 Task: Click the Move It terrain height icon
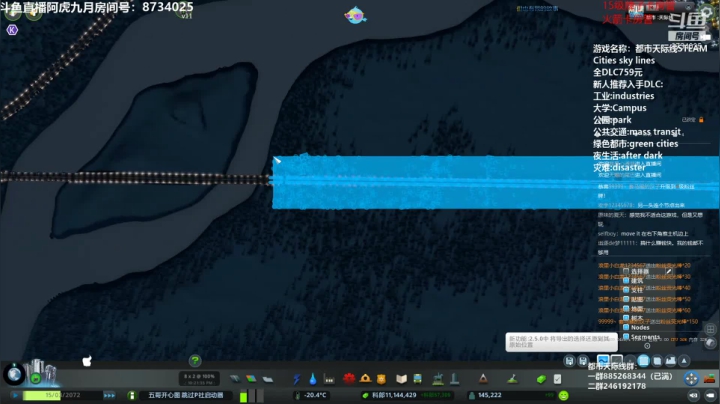[x=670, y=361]
